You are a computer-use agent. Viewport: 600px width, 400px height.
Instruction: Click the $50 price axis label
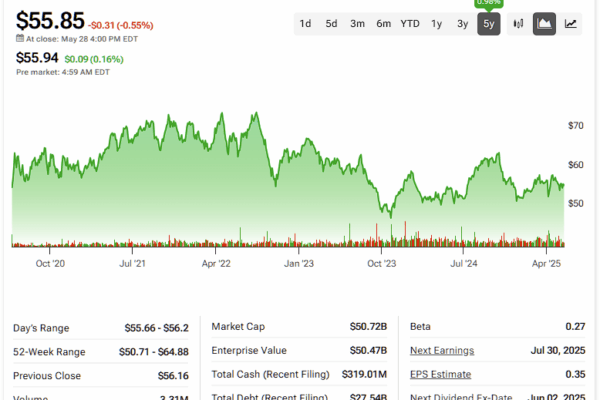[576, 203]
